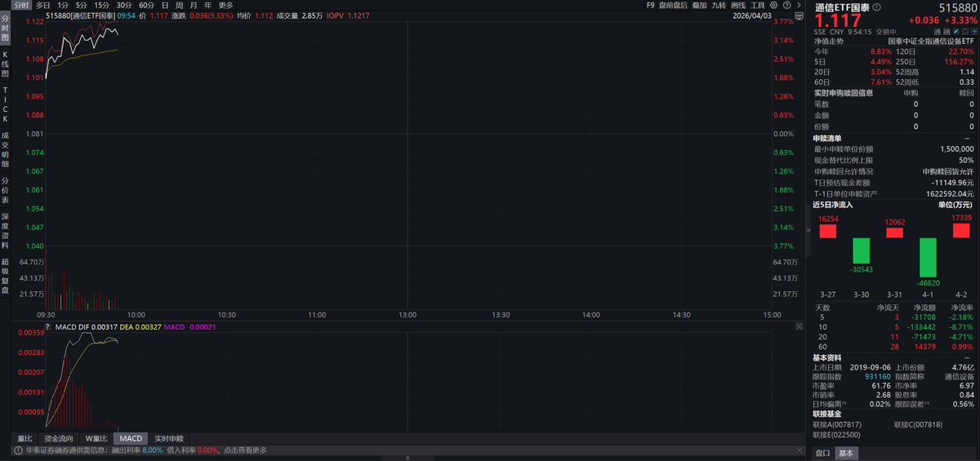Switch to the K线图 sidebar tab
980x461 pixels.
pos(5,64)
